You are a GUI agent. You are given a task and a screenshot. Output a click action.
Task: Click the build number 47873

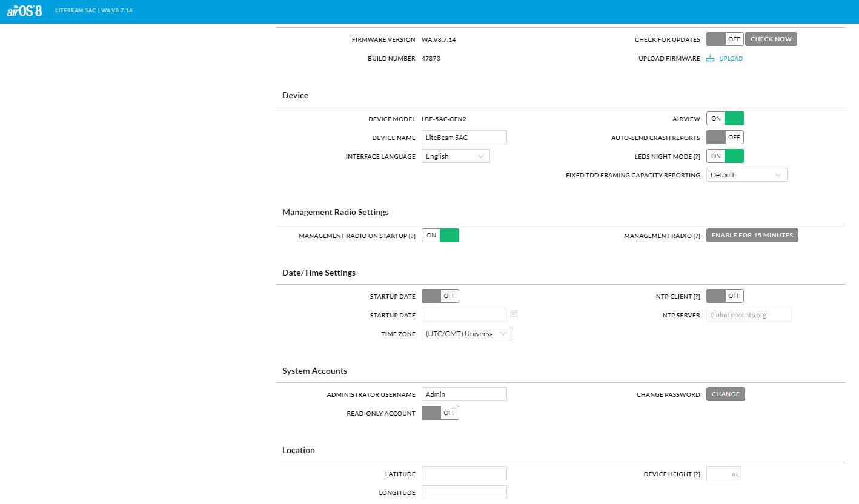pos(431,59)
